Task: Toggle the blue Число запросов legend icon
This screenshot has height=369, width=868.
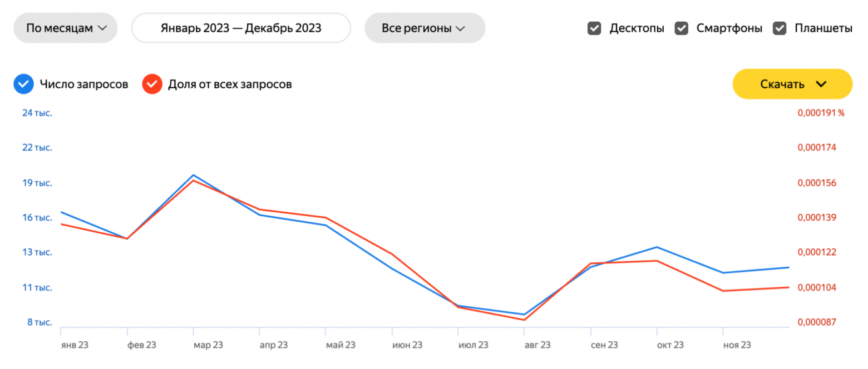Action: [x=23, y=84]
